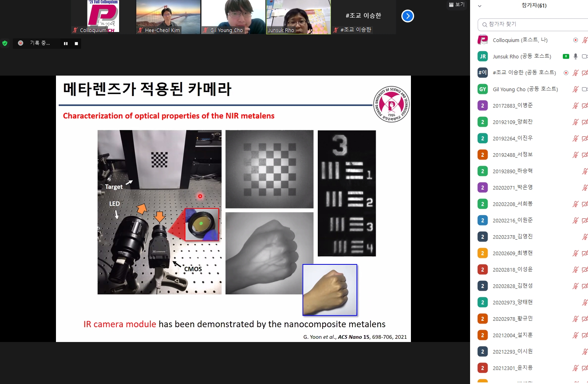Click the GY avatar for Gil Young Cho
This screenshot has width=588, height=384.
[482, 89]
